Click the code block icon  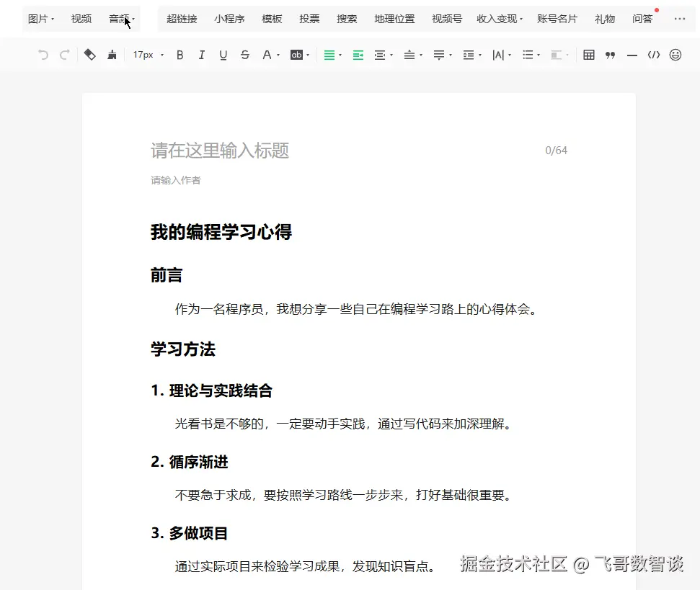click(654, 55)
